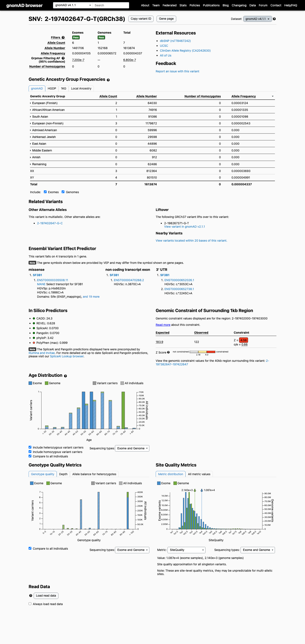Open the dbSNP (rs778467242) link
Viewport: 305px width, 644px height.
click(x=175, y=41)
